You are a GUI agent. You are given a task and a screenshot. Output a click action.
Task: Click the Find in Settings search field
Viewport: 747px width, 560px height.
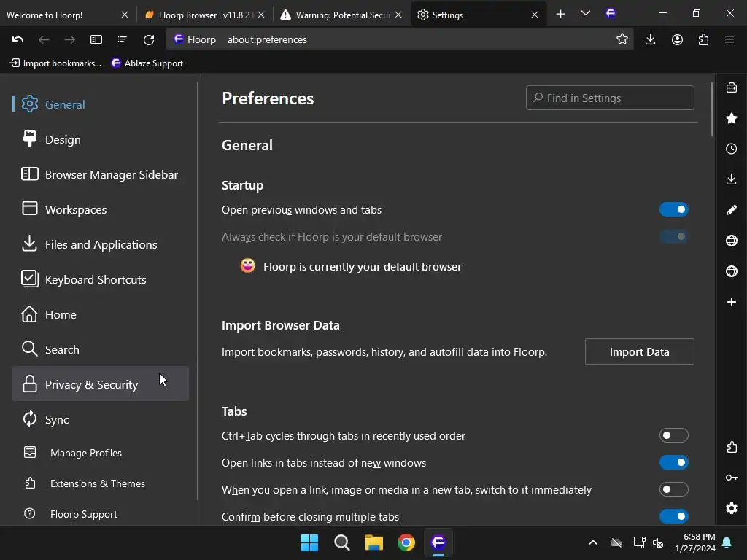[x=610, y=98]
